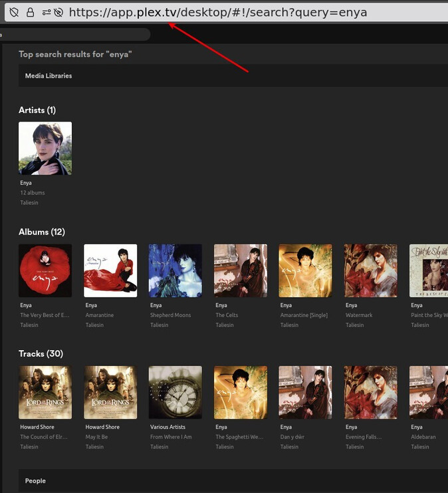Click the Tracks (30) section heading
This screenshot has width=448, height=493.
click(41, 353)
